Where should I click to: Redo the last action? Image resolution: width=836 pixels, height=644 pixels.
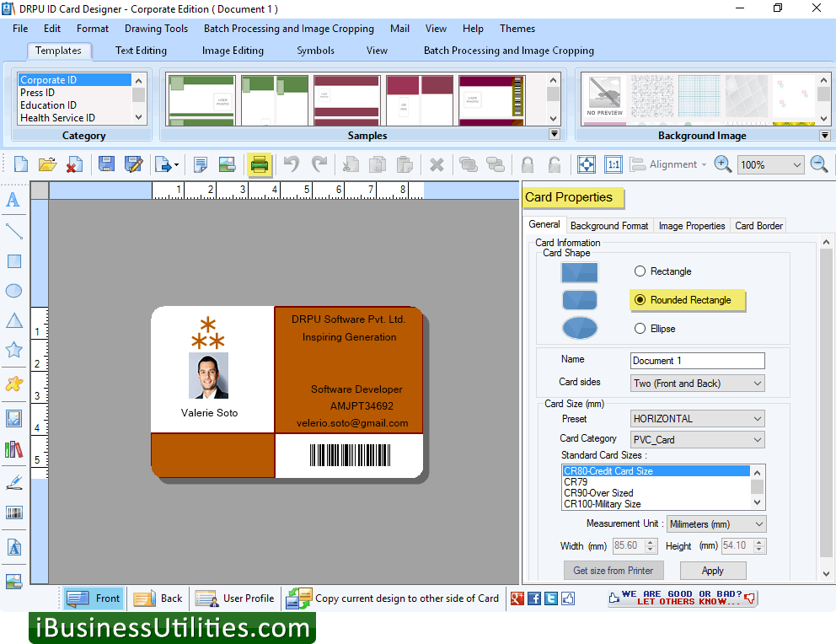point(319,164)
